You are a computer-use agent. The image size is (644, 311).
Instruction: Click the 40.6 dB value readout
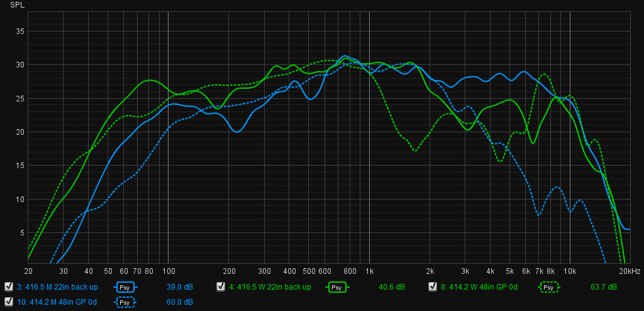coord(392,286)
